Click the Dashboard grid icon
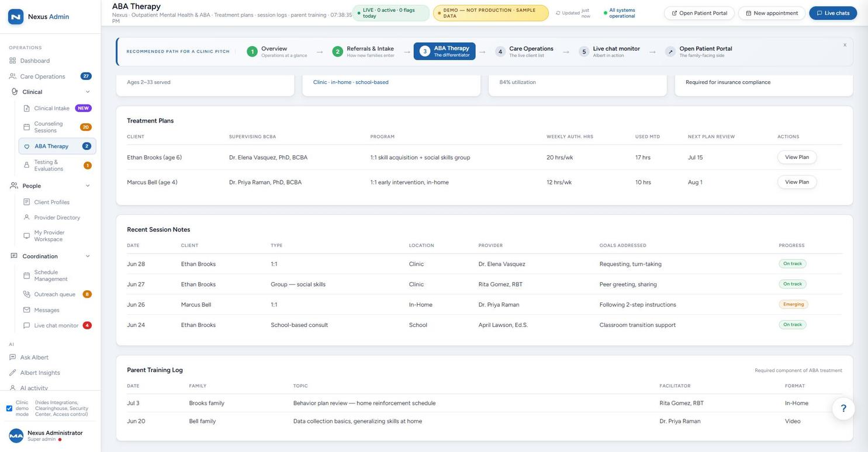 [x=13, y=61]
